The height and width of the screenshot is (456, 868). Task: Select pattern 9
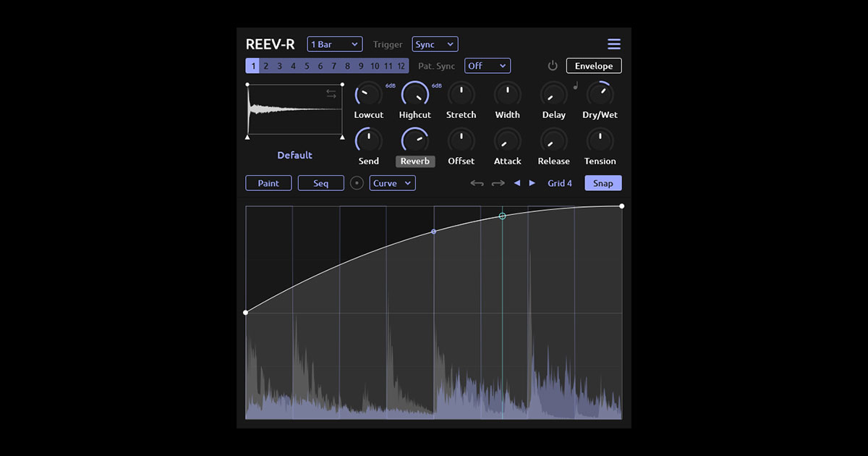pyautogui.click(x=361, y=66)
